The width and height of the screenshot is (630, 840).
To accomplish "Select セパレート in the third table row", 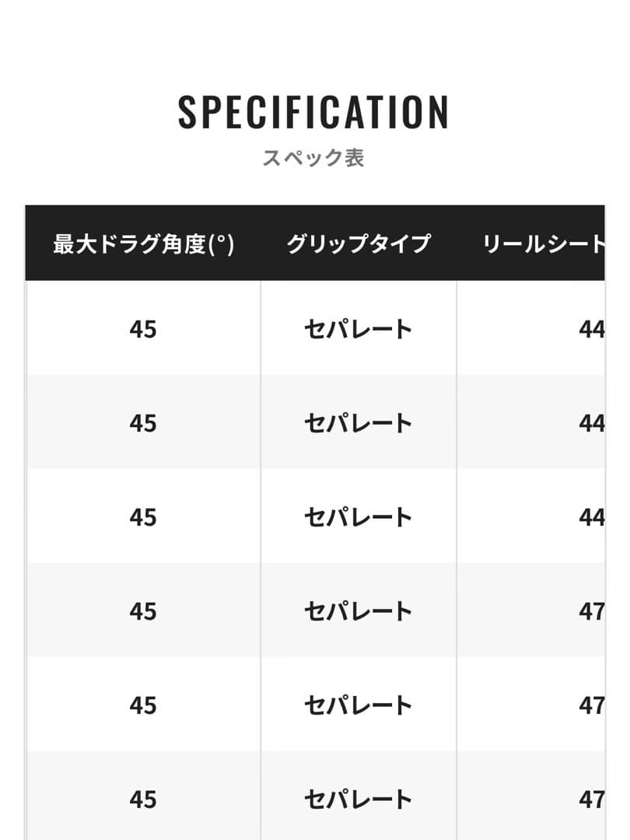I will point(358,517).
